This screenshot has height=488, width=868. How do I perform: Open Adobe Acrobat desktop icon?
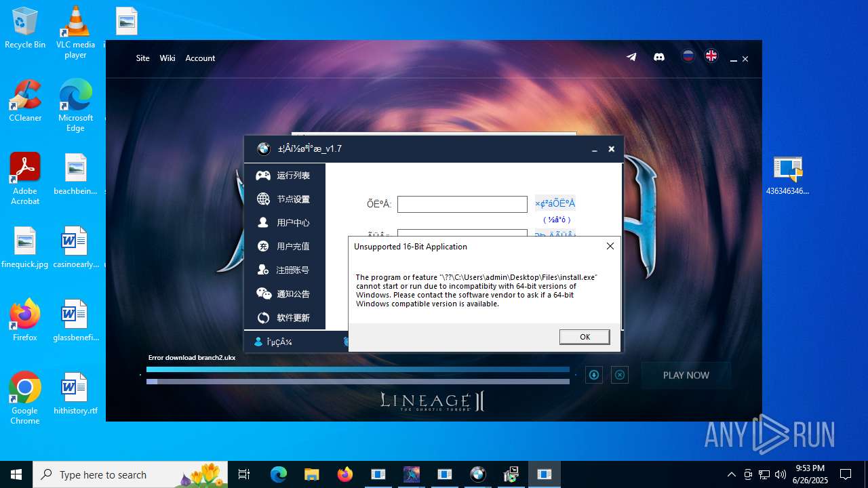click(25, 179)
